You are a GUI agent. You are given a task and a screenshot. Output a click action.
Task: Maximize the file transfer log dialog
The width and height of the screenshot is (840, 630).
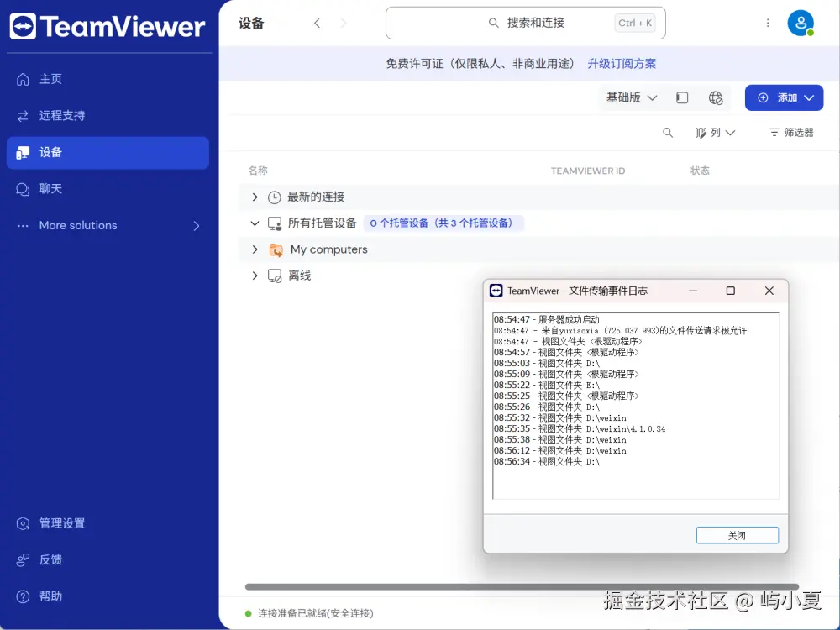pos(730,291)
